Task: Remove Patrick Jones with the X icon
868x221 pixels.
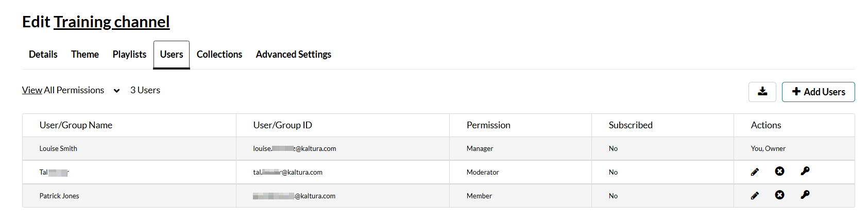Action: click(x=779, y=195)
